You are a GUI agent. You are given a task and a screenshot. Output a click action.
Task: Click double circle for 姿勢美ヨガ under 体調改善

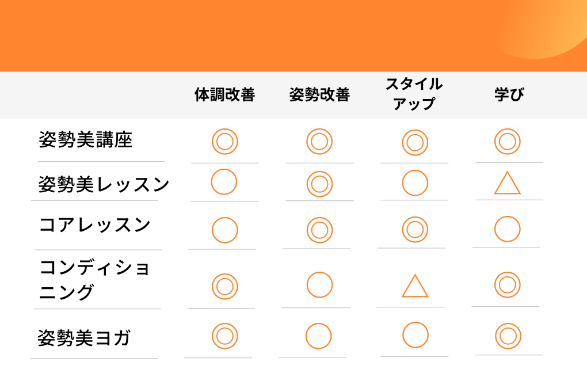(x=224, y=336)
